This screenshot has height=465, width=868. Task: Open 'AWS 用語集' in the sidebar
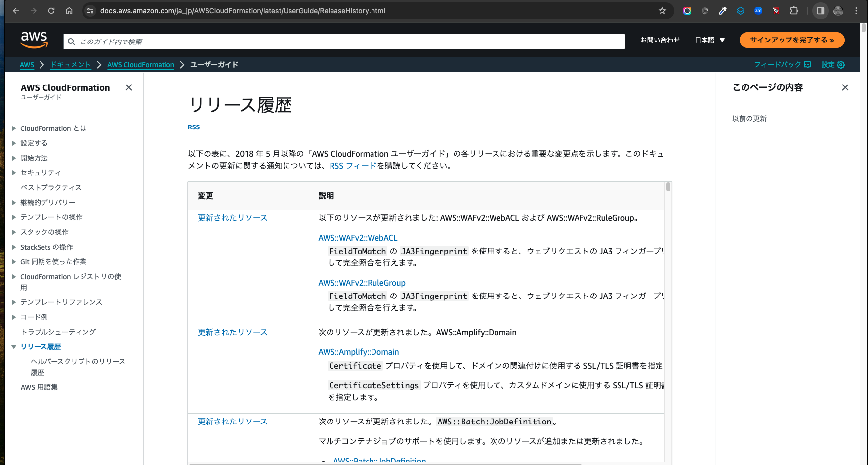(39, 387)
